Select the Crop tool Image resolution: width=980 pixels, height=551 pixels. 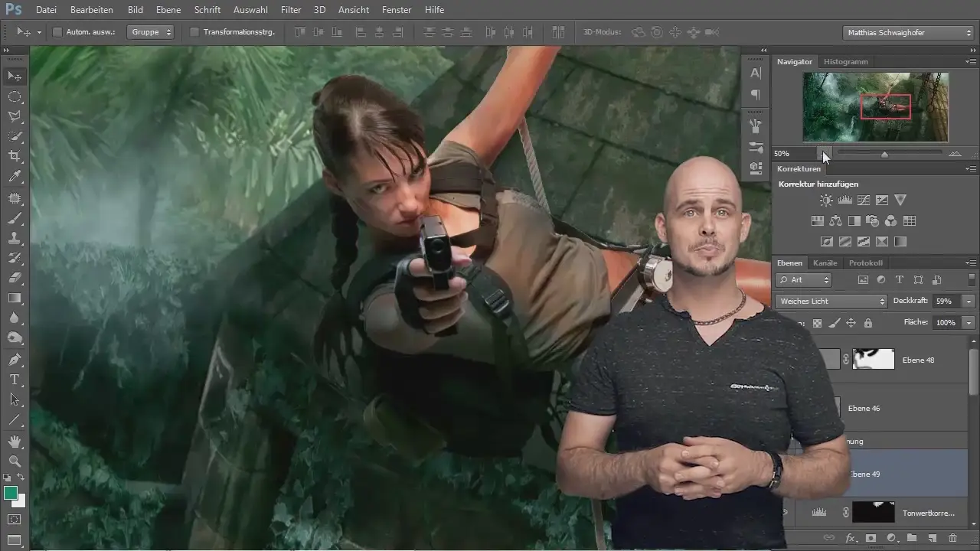pyautogui.click(x=15, y=156)
